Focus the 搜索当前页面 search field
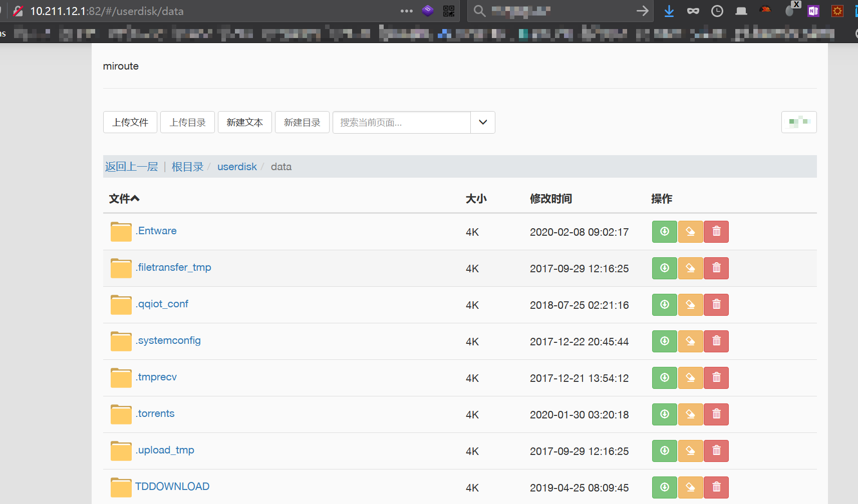 401,122
